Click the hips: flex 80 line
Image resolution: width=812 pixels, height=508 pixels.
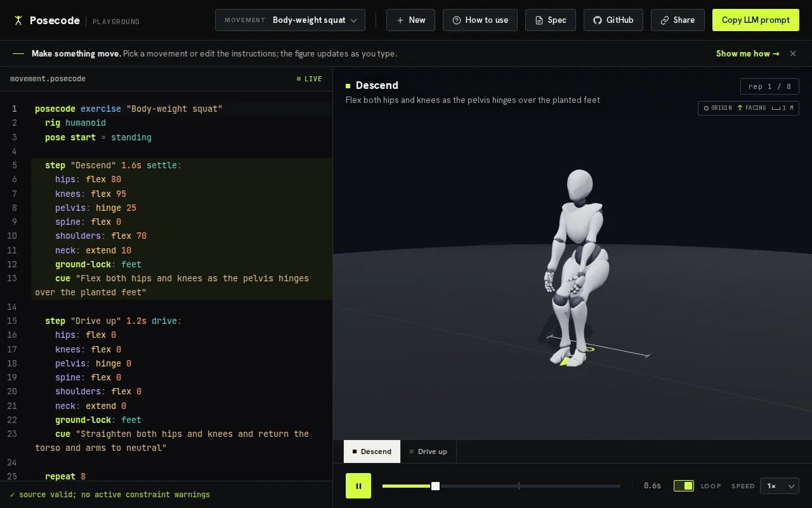tap(88, 179)
